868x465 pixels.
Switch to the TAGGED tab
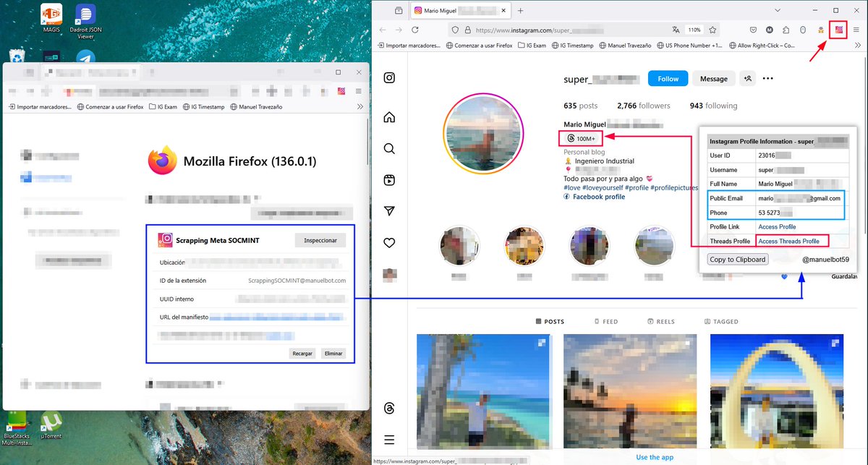[720, 321]
